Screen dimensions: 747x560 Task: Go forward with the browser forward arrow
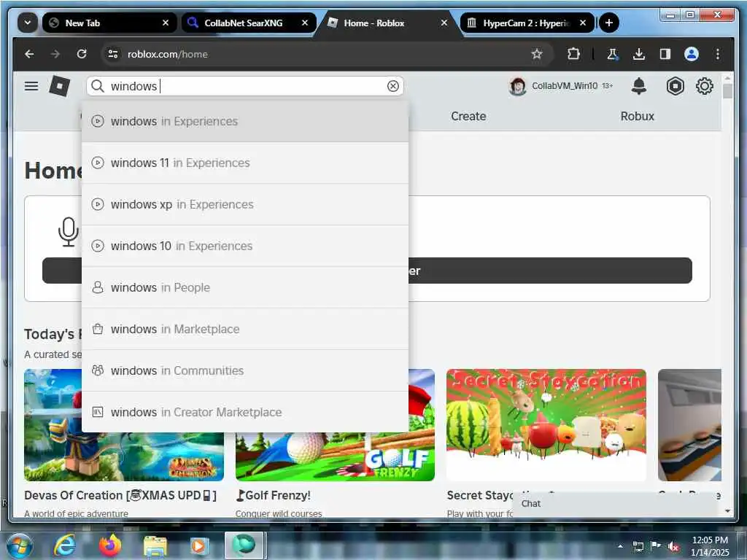coord(55,54)
